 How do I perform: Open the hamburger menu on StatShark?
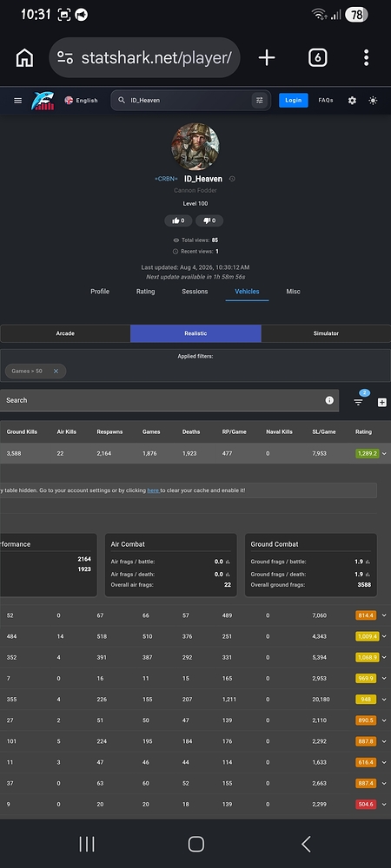coord(17,100)
